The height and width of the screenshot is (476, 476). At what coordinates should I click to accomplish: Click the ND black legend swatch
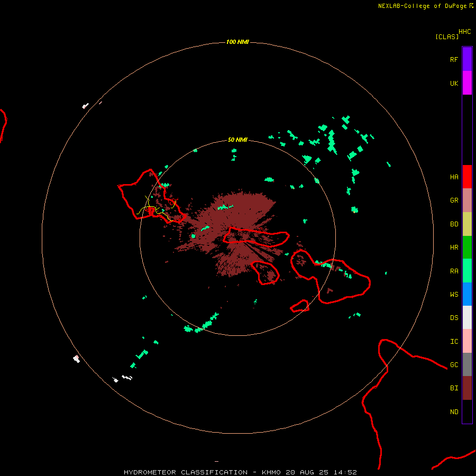pyautogui.click(x=467, y=411)
